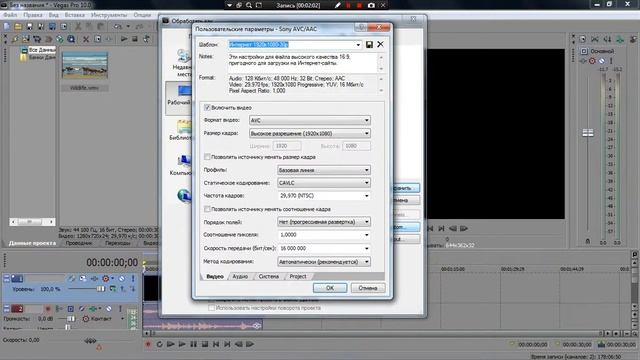Click the Undo toolbar icon

(x=118, y=27)
